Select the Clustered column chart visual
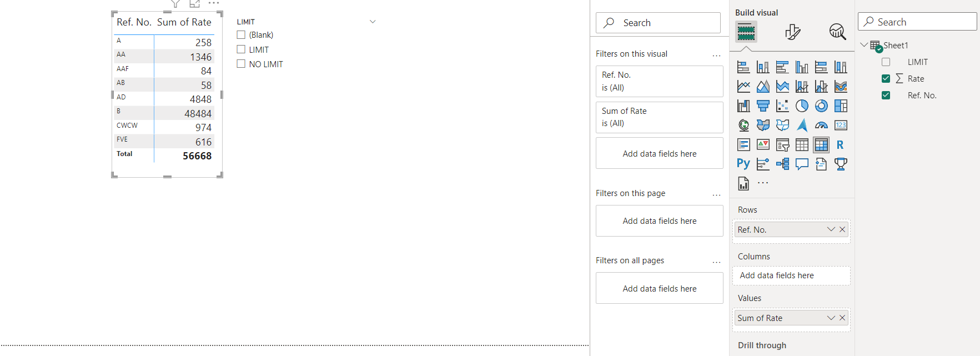 802,67
